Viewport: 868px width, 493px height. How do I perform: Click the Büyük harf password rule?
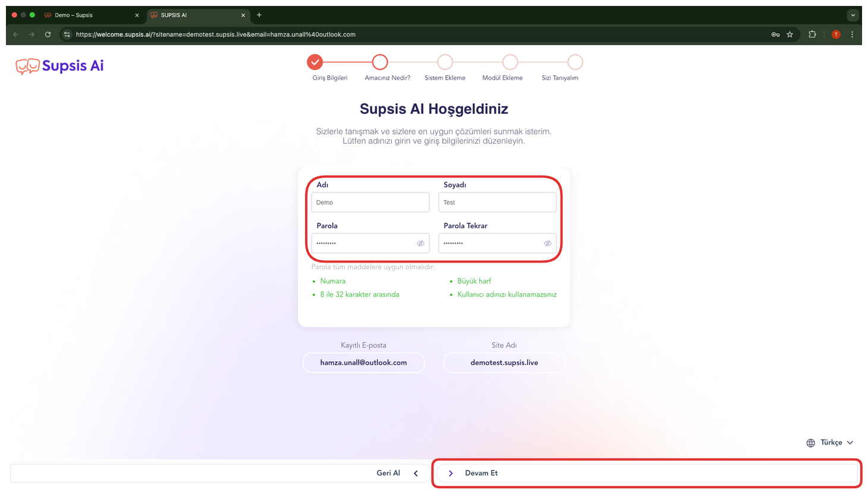474,281
